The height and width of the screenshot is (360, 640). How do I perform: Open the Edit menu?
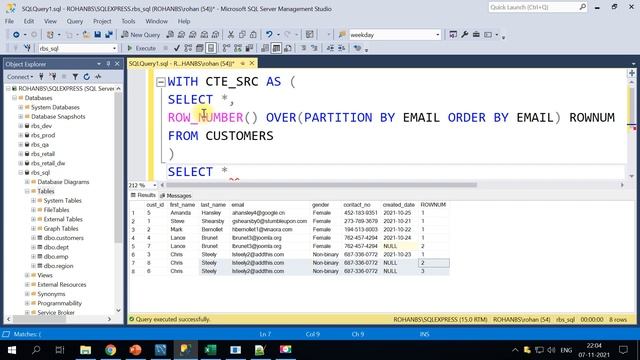click(x=29, y=21)
